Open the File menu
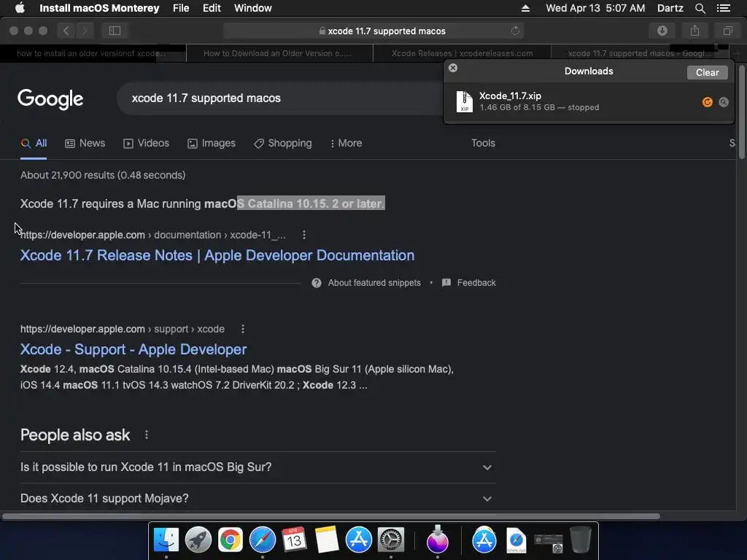 pos(181,8)
